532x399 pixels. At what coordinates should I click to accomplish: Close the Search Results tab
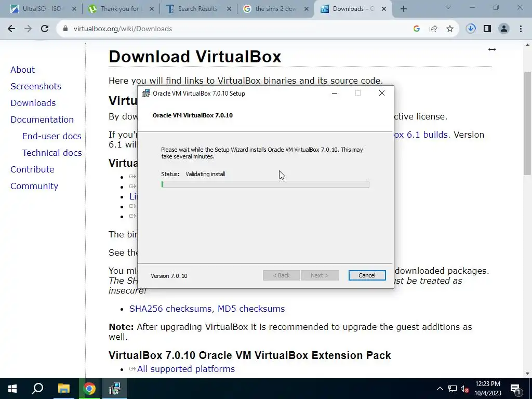click(229, 9)
